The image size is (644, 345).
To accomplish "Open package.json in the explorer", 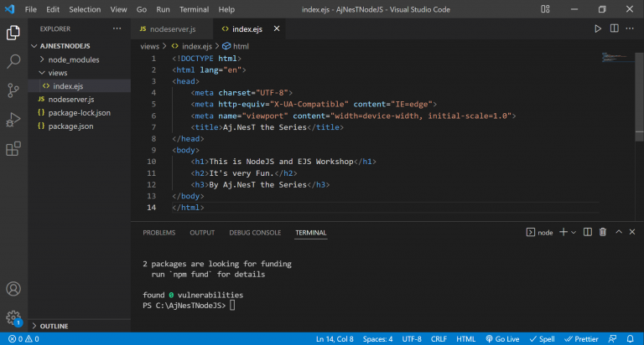I will click(70, 126).
